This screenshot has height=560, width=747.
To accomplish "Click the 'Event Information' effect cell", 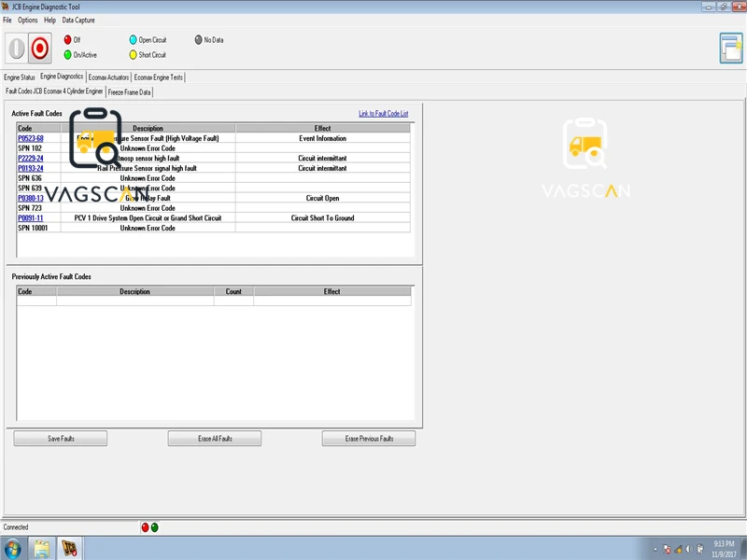I will (x=322, y=138).
